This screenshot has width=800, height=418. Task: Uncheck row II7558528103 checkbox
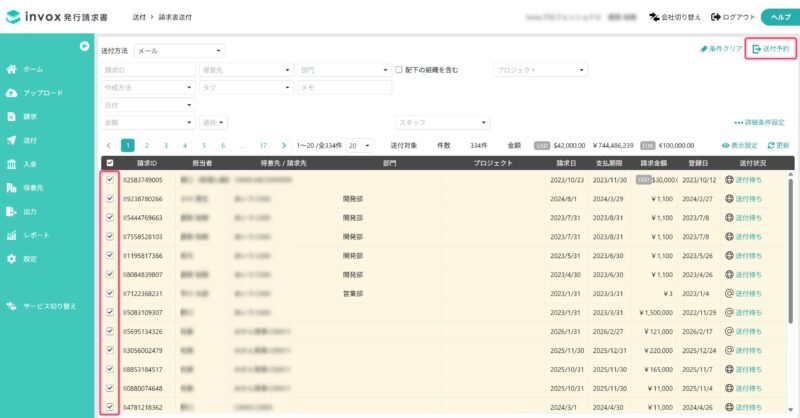pos(110,236)
